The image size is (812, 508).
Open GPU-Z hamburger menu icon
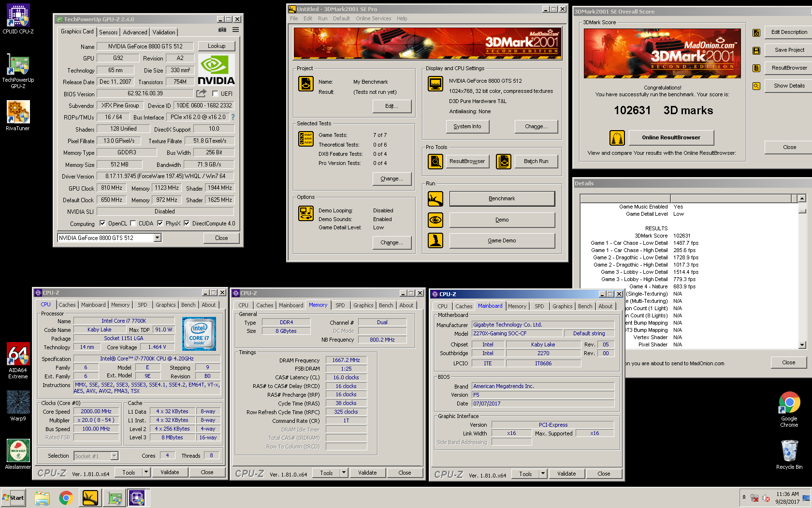pyautogui.click(x=236, y=30)
